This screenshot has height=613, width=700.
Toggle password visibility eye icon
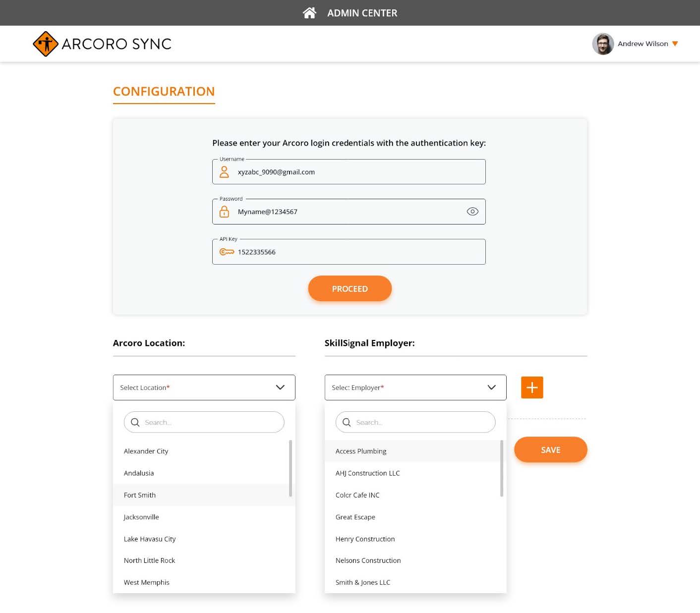(x=472, y=212)
